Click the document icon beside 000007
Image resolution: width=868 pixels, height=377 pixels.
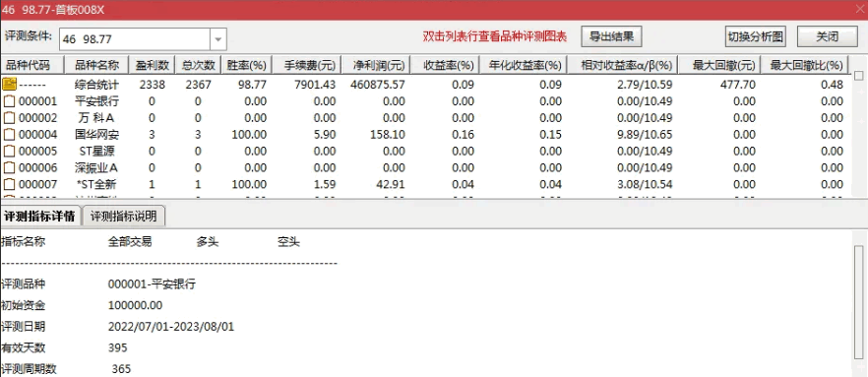tap(10, 184)
